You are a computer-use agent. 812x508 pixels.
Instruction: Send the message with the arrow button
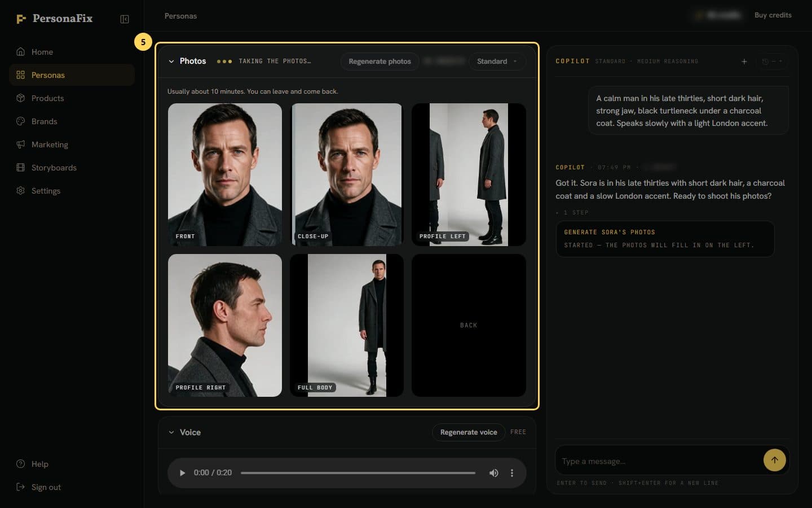tap(775, 460)
